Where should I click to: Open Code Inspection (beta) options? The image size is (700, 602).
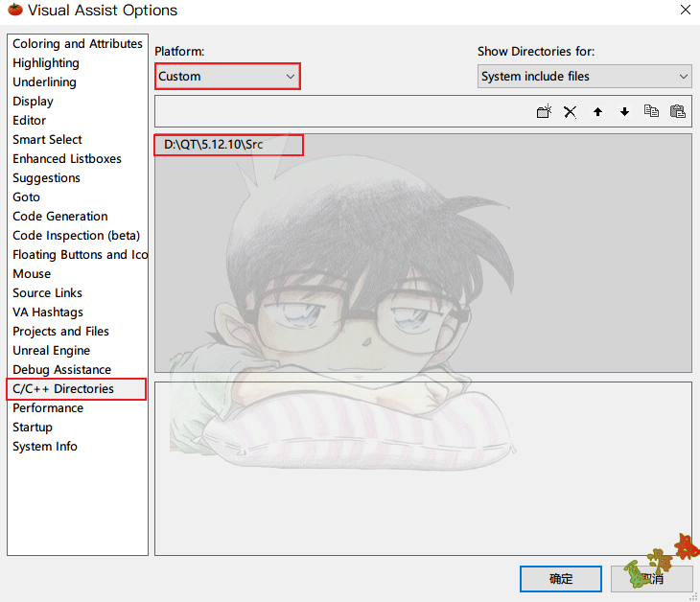pos(76,236)
